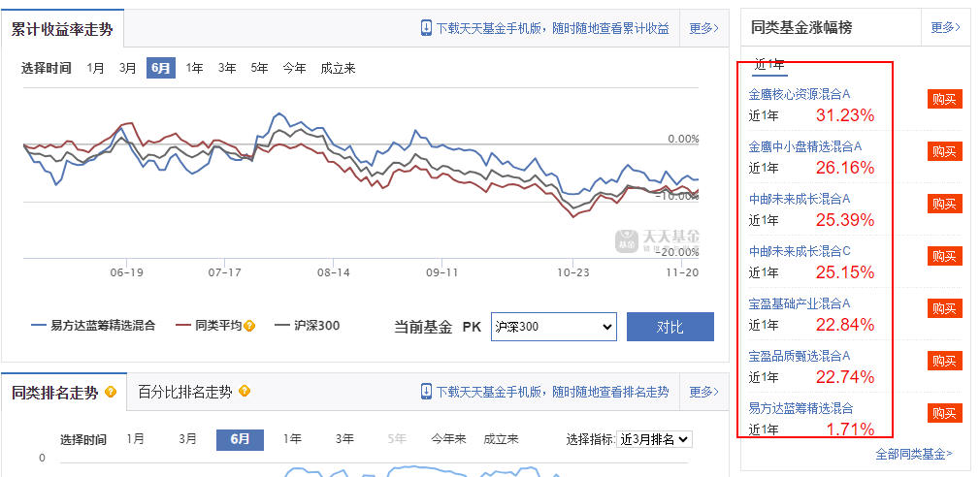The height and width of the screenshot is (477, 980).
Task: Open 更多 link in 累计收益率走势 header
Action: pyautogui.click(x=703, y=28)
